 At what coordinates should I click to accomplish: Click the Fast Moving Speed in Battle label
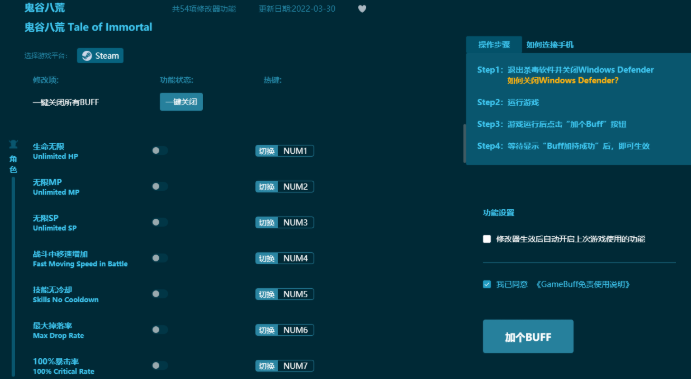80,264
